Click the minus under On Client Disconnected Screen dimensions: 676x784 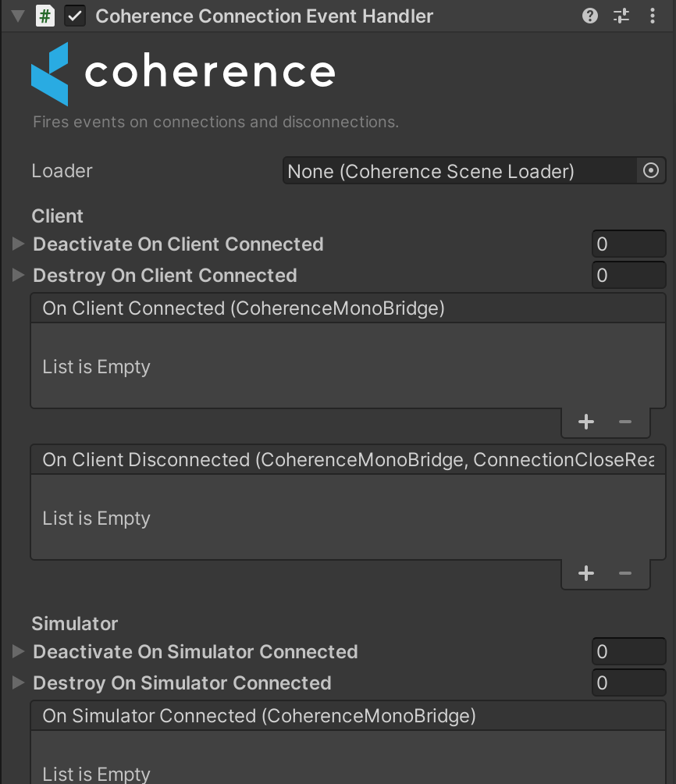(x=624, y=573)
